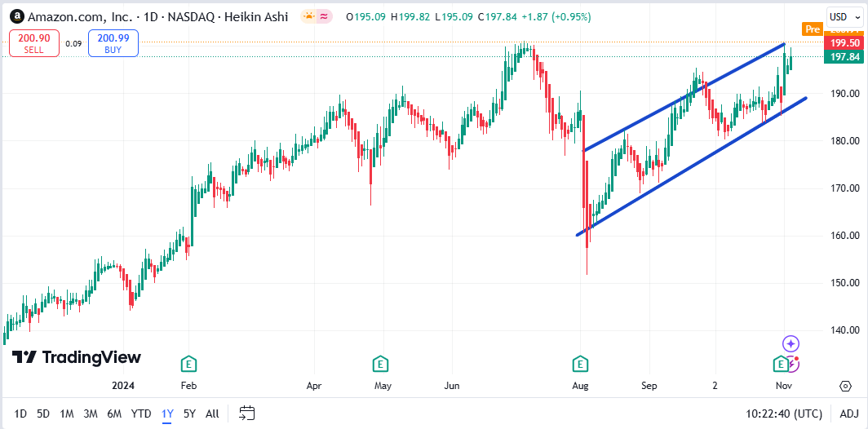Toggle the pink approximate indicator badge
868x429 pixels.
click(325, 16)
